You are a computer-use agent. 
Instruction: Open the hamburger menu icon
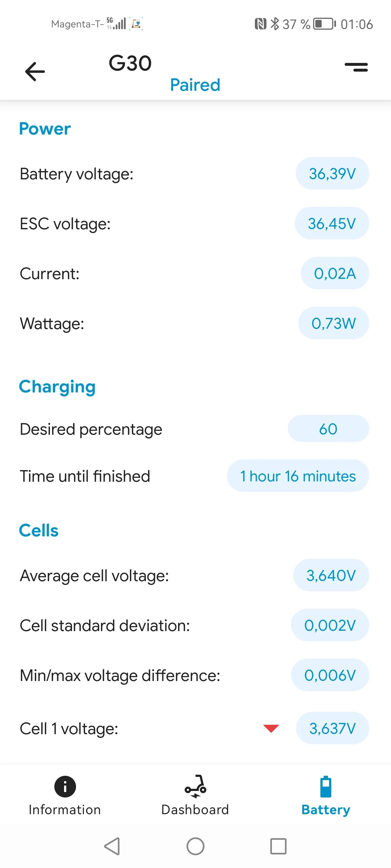tap(356, 67)
